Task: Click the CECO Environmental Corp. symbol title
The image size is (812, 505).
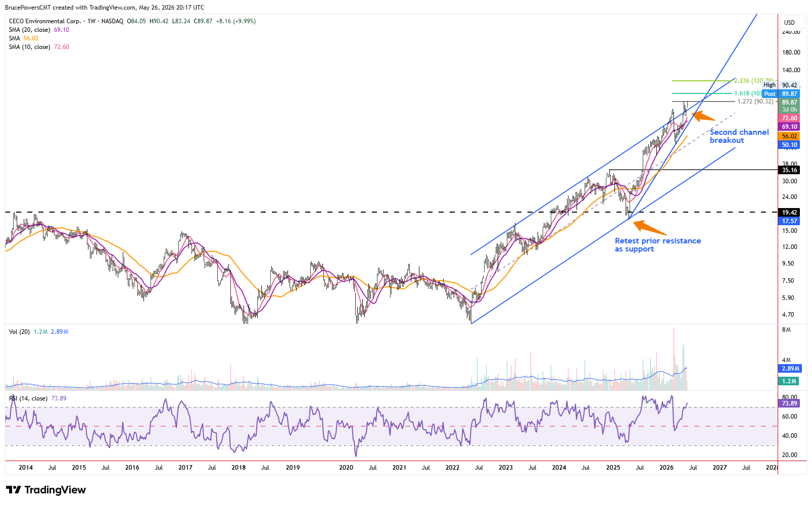Action: click(45, 21)
